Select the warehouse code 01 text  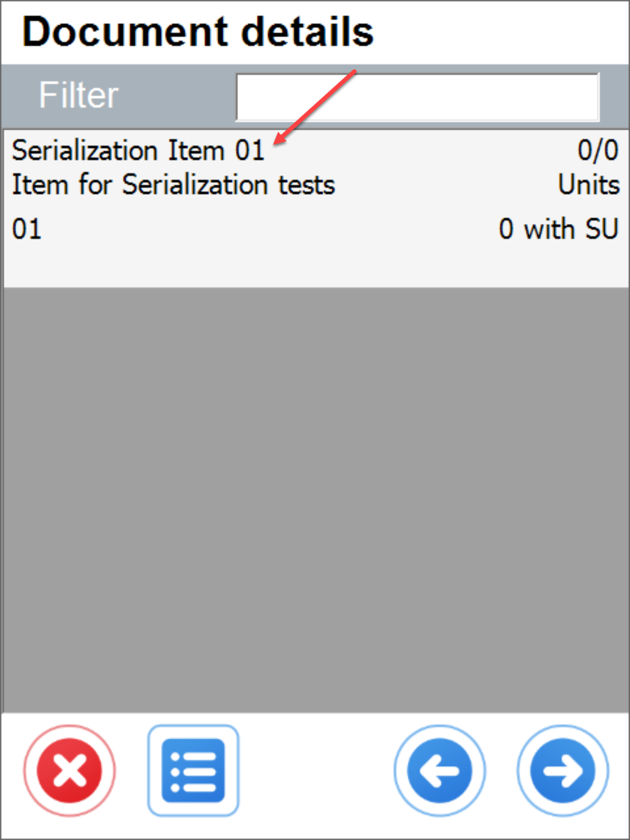click(26, 228)
